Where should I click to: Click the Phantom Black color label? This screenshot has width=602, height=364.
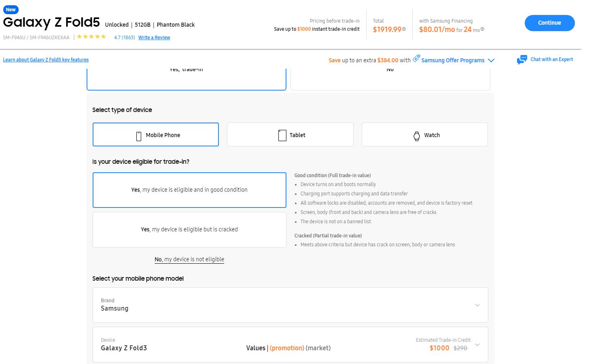tap(176, 25)
